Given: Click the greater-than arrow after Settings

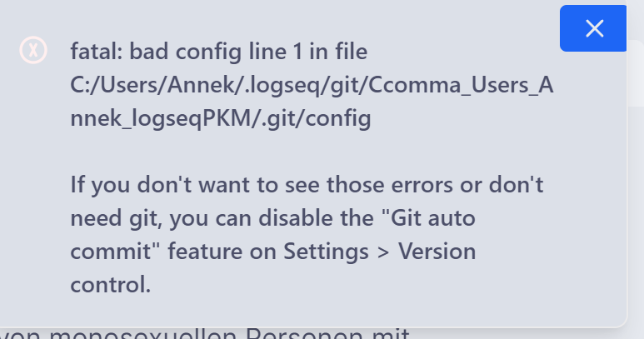Looking at the screenshot, I should pos(383,252).
